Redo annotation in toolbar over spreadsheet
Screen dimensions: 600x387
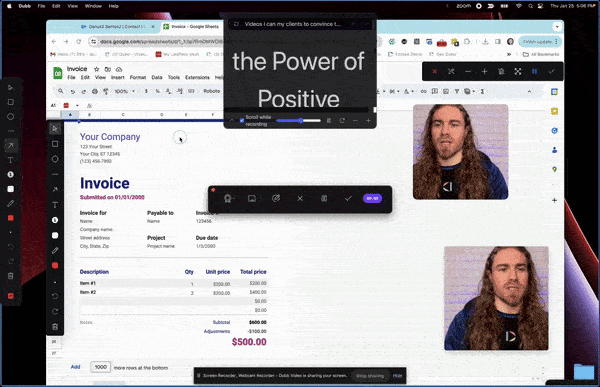click(x=55, y=311)
